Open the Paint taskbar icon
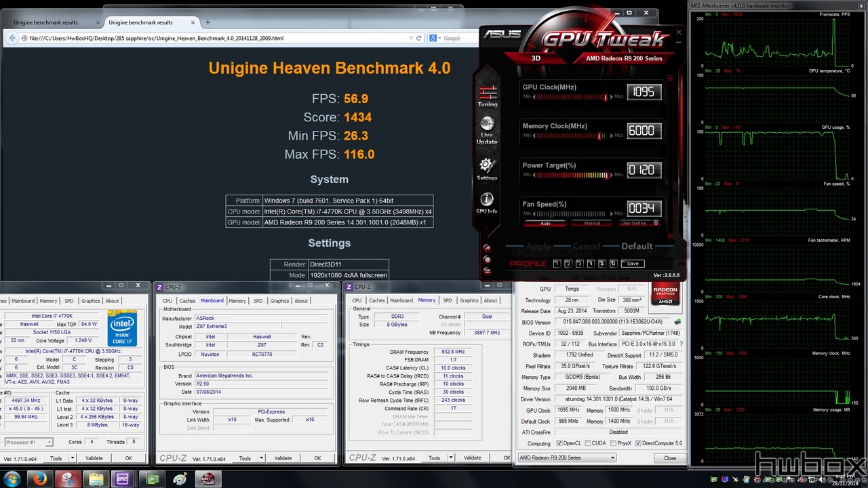 (180, 479)
